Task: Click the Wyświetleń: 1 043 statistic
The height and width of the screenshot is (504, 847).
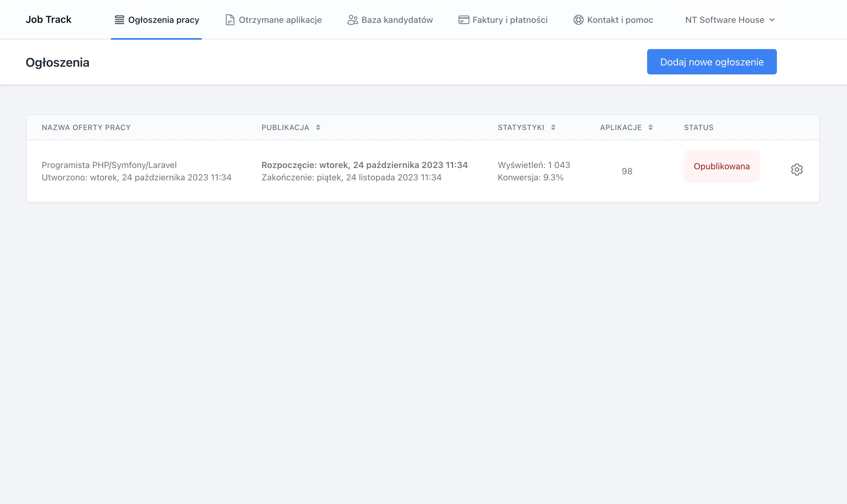Action: tap(533, 165)
